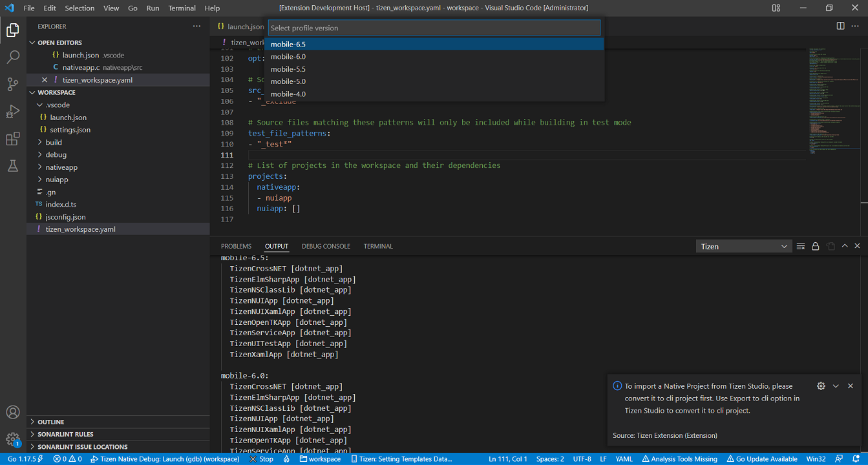Maximize the panel with the up chevron

(x=845, y=246)
